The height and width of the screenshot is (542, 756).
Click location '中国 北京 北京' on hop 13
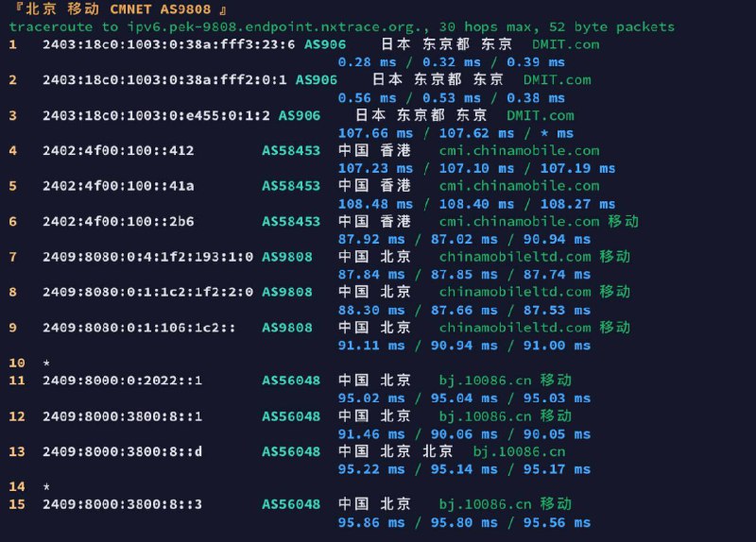click(396, 451)
